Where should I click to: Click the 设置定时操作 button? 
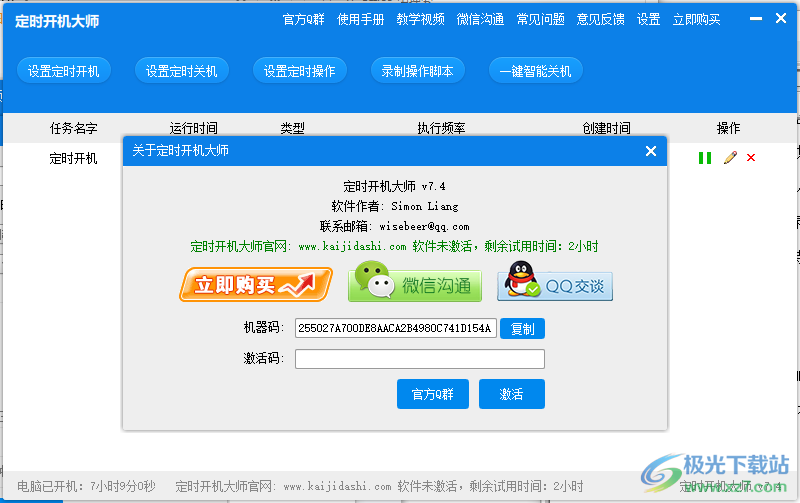pyautogui.click(x=300, y=71)
